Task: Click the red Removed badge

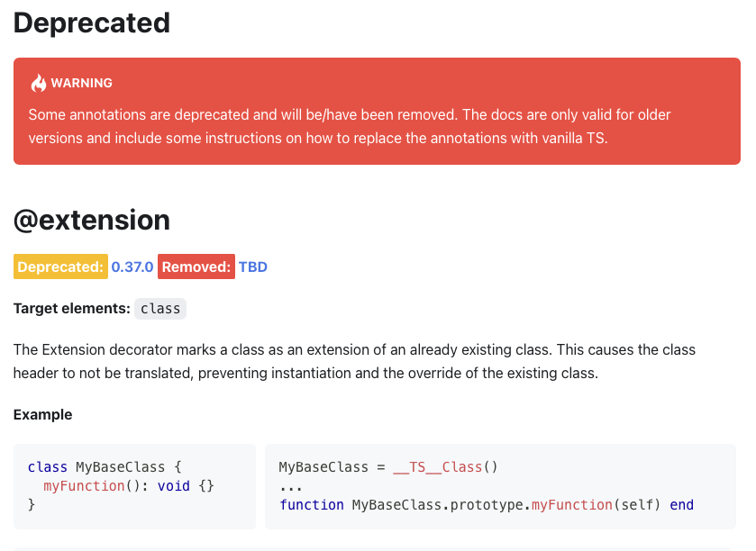Action: (x=196, y=266)
